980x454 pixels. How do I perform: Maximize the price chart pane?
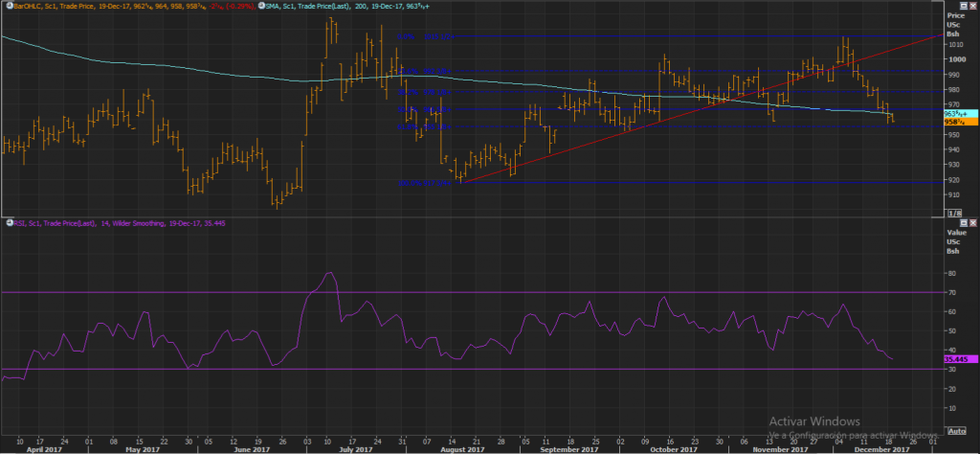pyautogui.click(x=963, y=5)
